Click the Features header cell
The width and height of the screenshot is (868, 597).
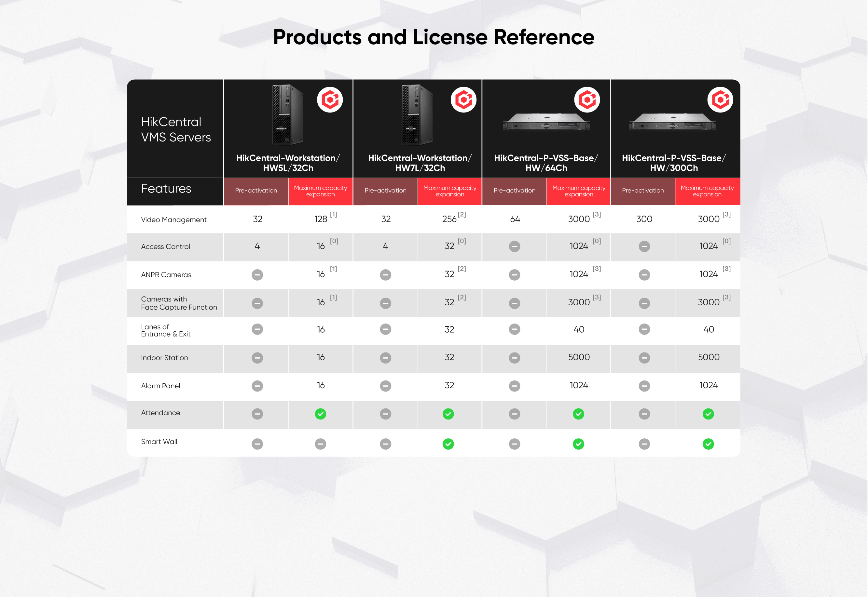tap(166, 189)
